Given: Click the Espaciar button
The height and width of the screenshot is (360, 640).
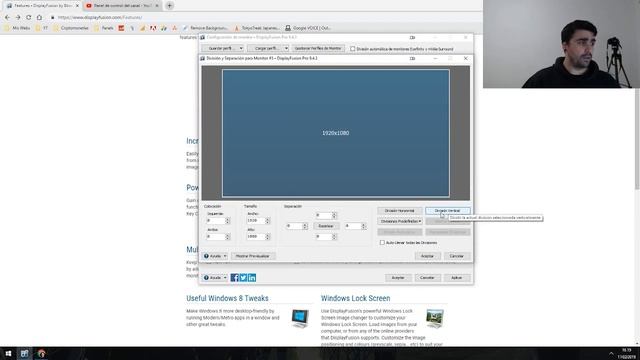Looking at the screenshot, I should tap(326, 226).
